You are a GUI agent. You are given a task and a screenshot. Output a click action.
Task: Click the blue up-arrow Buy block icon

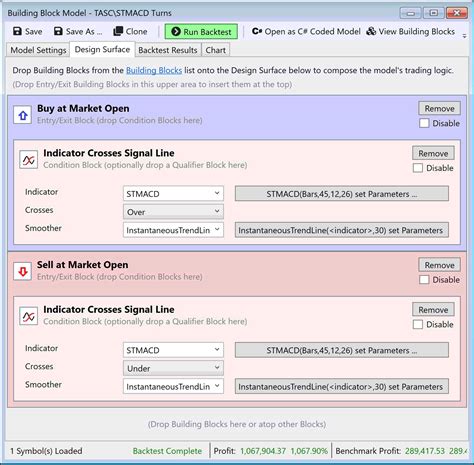23,115
